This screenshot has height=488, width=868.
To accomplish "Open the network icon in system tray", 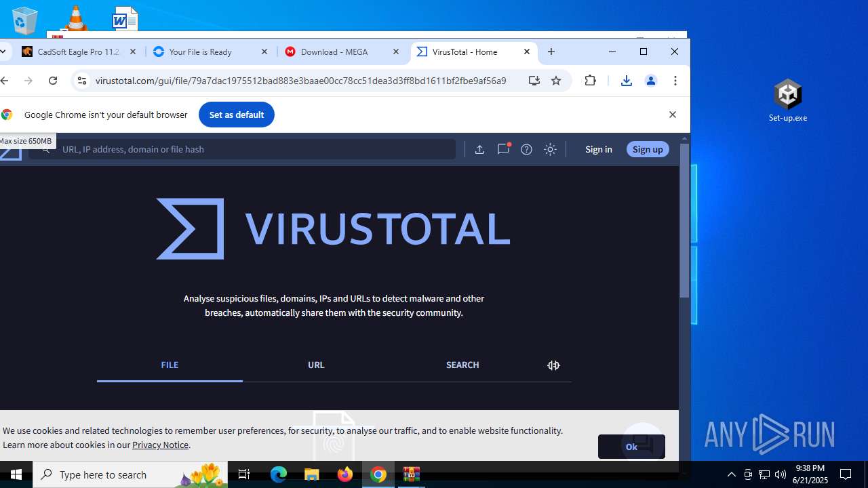I will 764,474.
